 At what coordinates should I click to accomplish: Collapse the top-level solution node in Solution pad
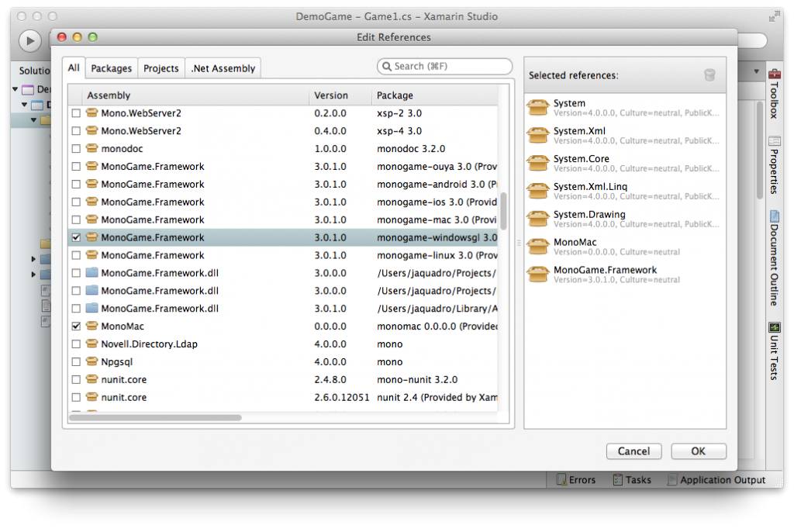(16, 89)
